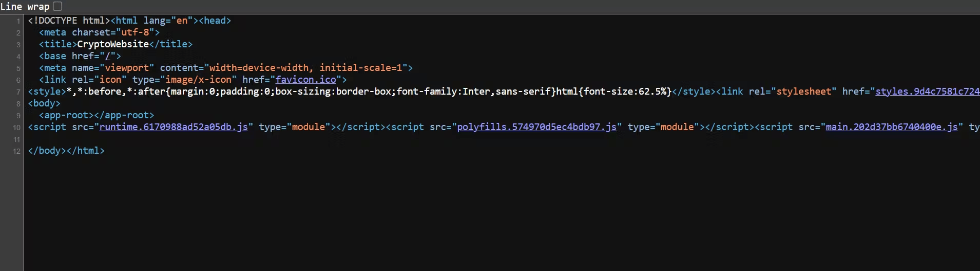This screenshot has height=271, width=980.
Task: Click the base href "/" link
Action: point(108,56)
